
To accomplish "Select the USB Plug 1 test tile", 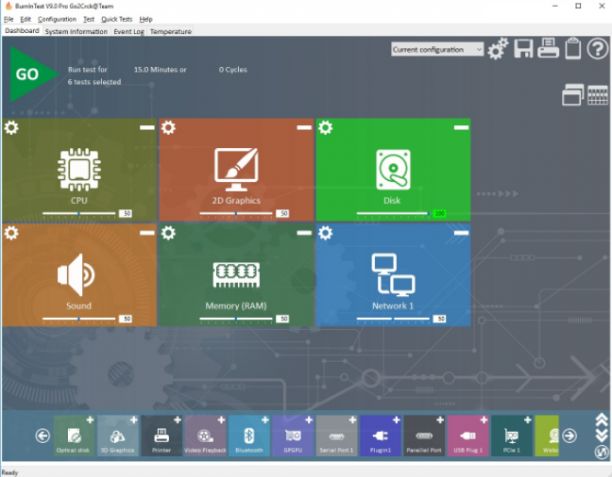I will click(468, 436).
